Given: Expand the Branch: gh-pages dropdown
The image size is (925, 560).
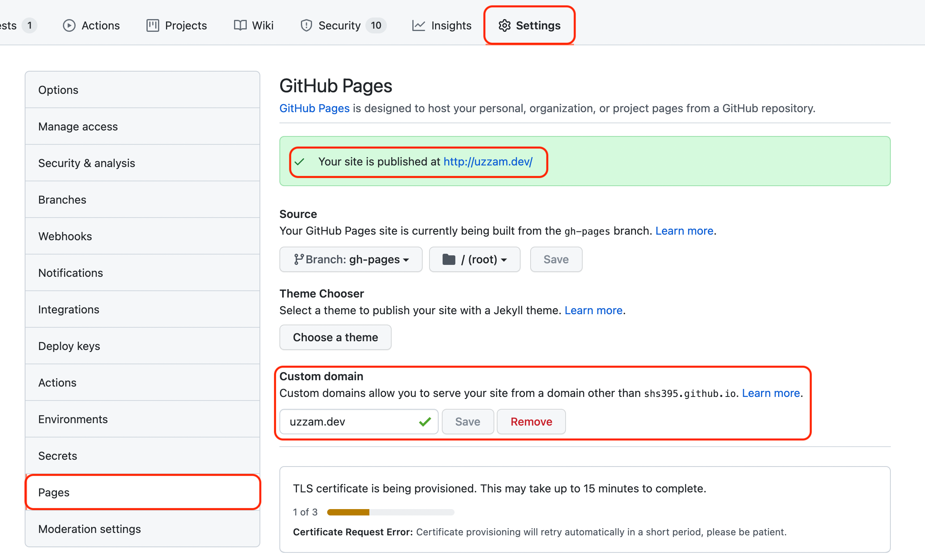Looking at the screenshot, I should [x=351, y=259].
